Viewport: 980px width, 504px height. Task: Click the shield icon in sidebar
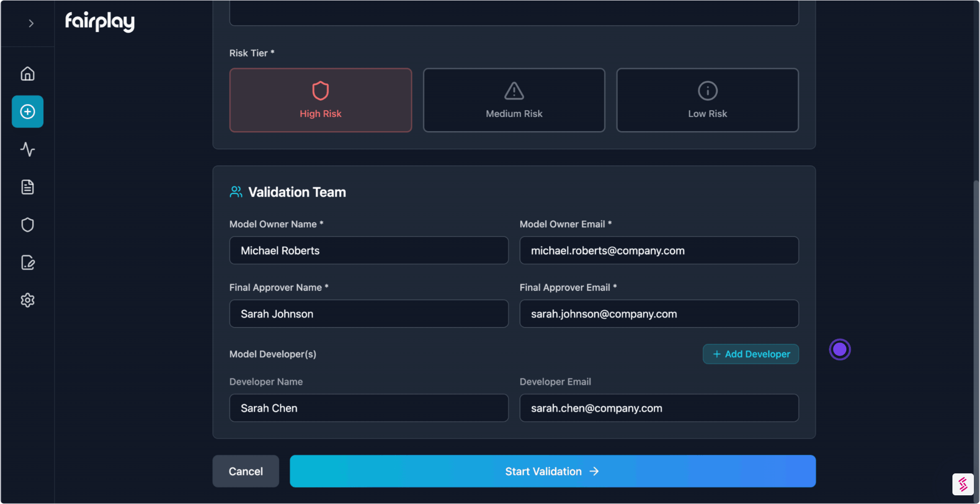click(28, 225)
